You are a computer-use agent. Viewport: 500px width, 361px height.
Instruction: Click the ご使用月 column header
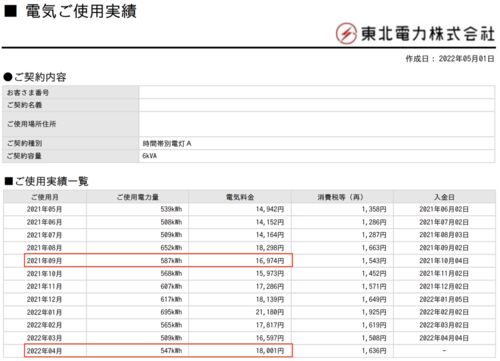click(x=45, y=197)
